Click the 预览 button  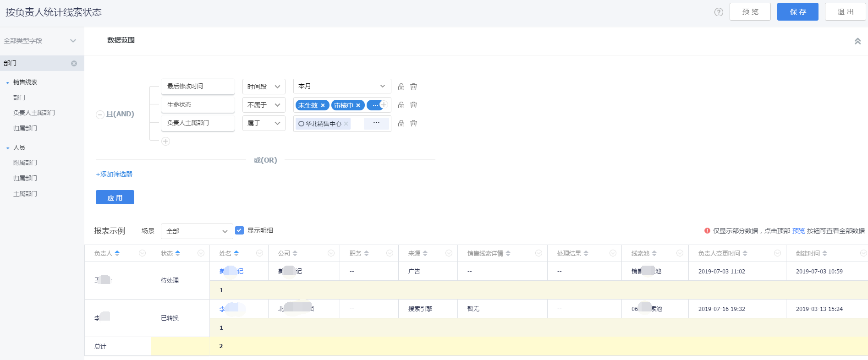750,12
